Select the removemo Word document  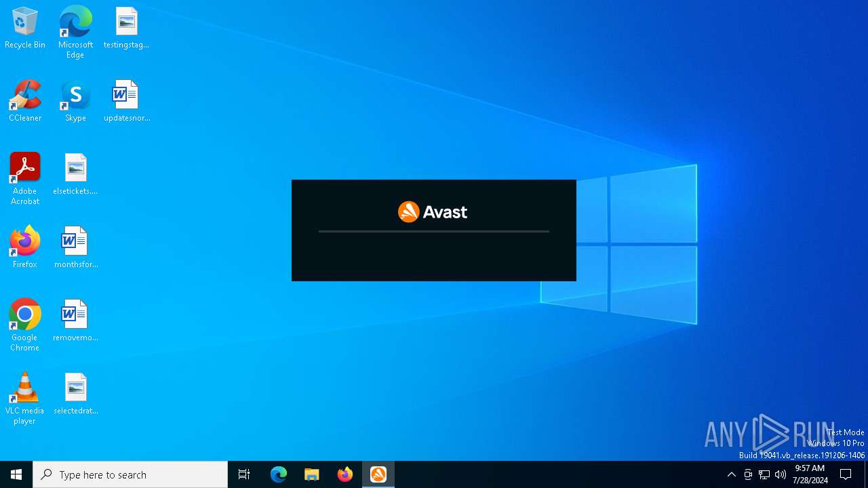click(x=75, y=321)
